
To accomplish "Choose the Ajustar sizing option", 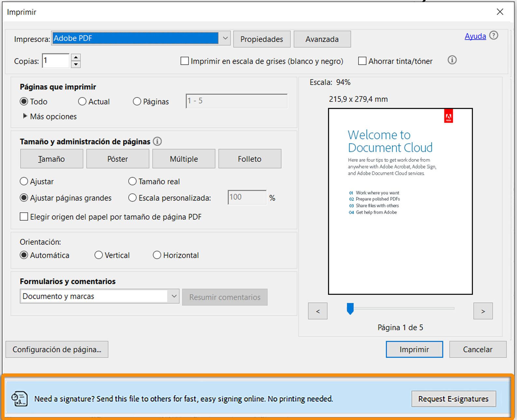I will [x=24, y=181].
